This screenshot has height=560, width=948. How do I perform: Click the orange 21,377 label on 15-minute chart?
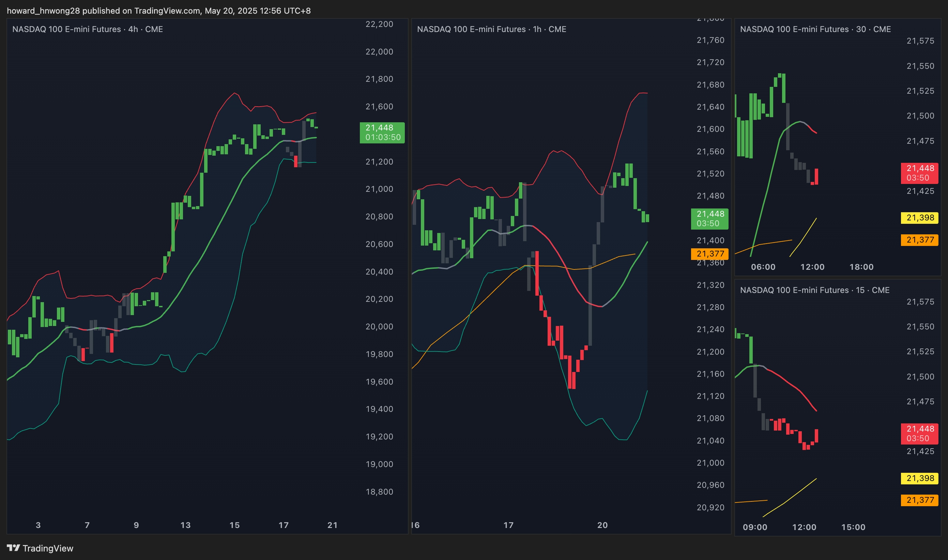[x=919, y=500]
